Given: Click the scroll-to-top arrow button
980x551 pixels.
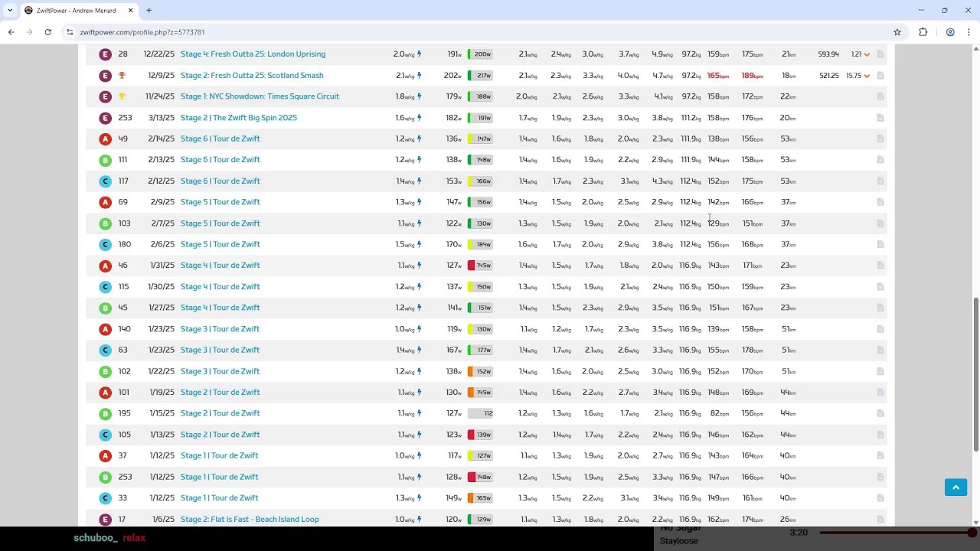Looking at the screenshot, I should (955, 487).
